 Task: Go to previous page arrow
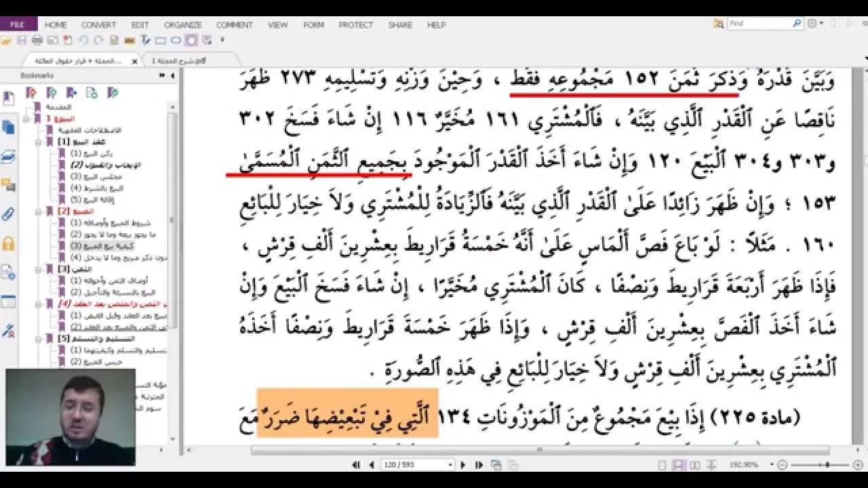pyautogui.click(x=372, y=465)
